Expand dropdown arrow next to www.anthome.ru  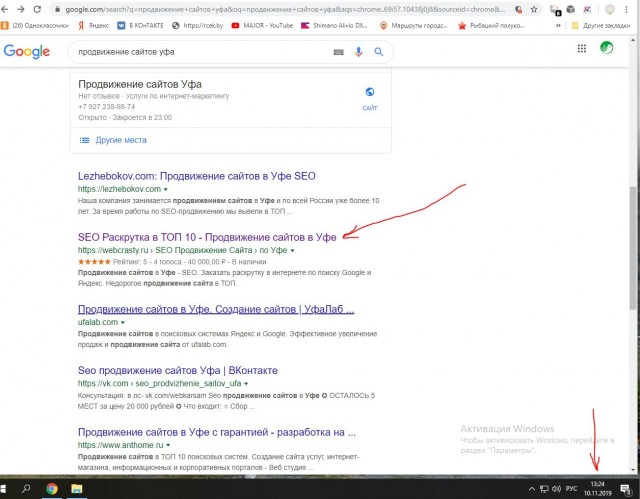[x=168, y=445]
